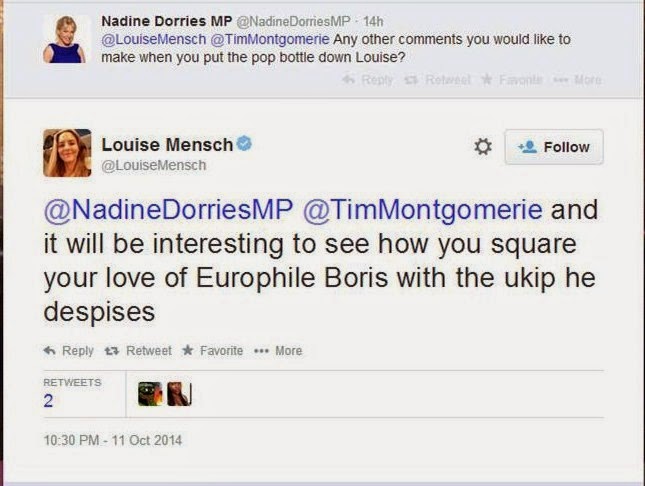Open the first retweeter's avatar

point(149,395)
